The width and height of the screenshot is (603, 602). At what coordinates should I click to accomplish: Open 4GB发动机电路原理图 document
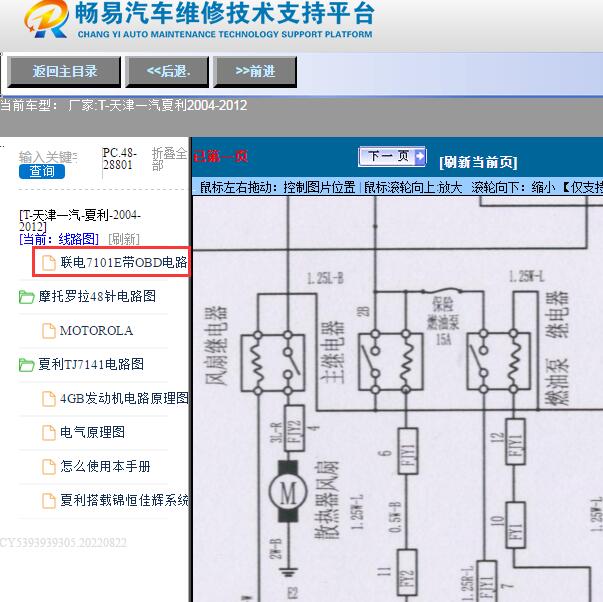click(124, 398)
